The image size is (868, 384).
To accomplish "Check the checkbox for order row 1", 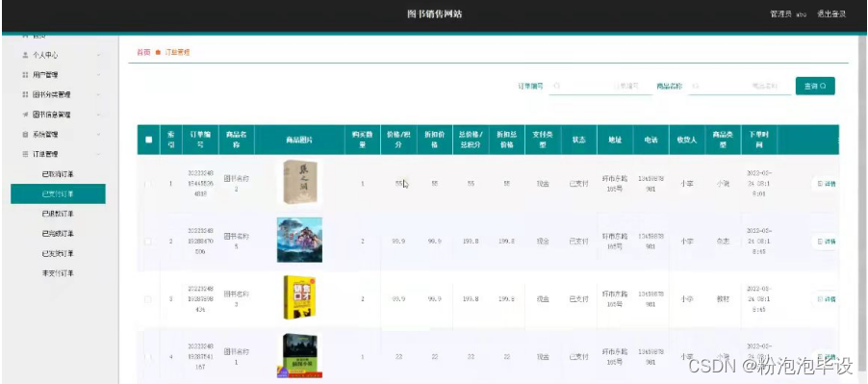I will click(148, 184).
